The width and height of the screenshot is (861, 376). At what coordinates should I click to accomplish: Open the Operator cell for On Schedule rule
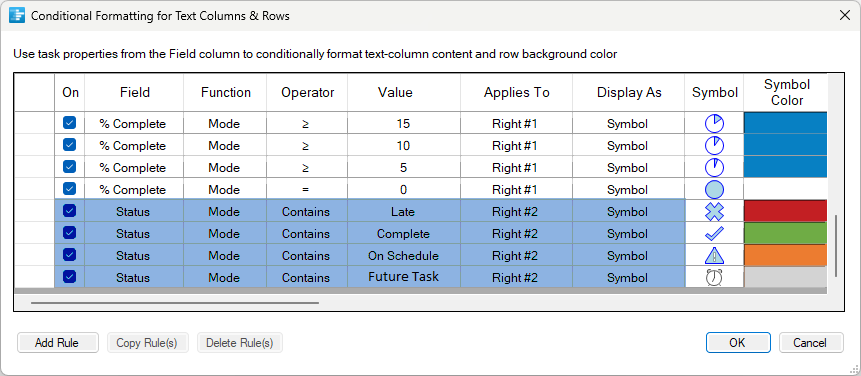point(306,255)
